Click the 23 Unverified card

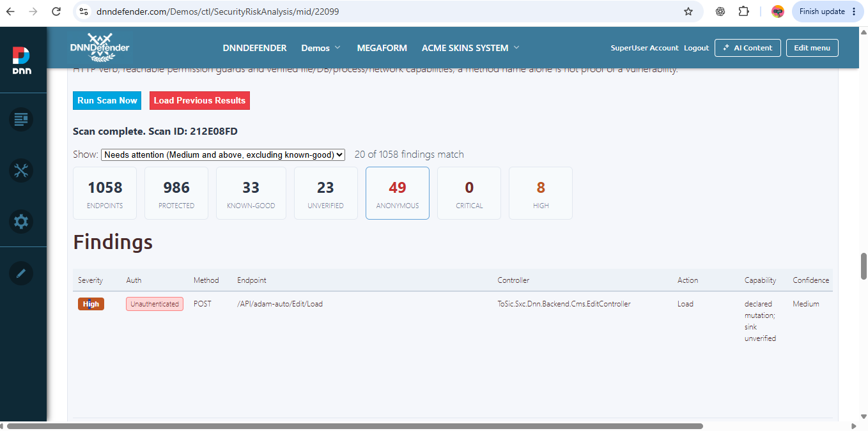tap(325, 193)
